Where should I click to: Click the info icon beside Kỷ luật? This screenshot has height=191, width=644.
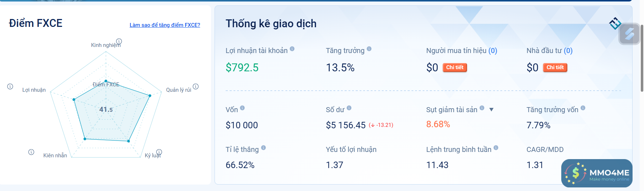159,152
